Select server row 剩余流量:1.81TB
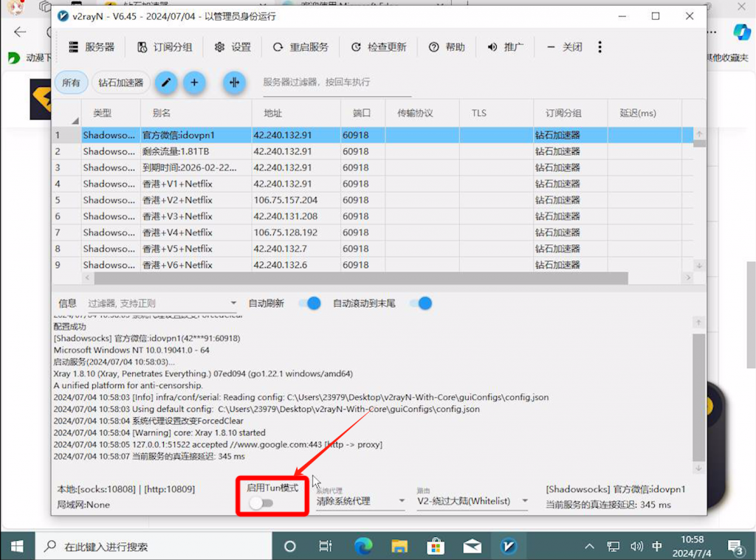Viewport: 756px width, 560px height. [x=372, y=151]
